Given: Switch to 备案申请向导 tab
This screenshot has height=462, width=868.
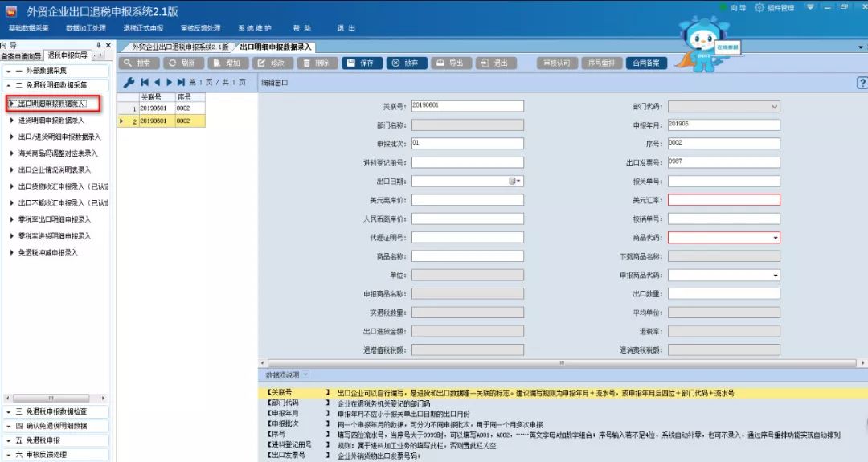Looking at the screenshot, I should tap(22, 55).
